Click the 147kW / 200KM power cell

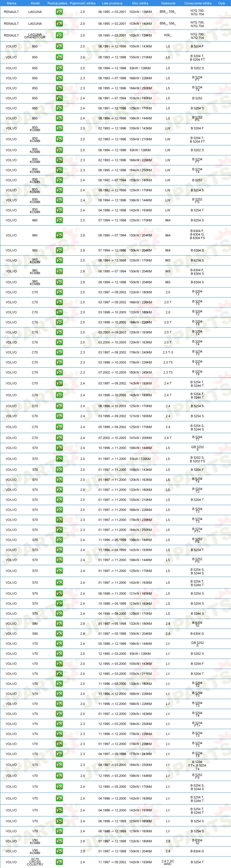(141, 438)
